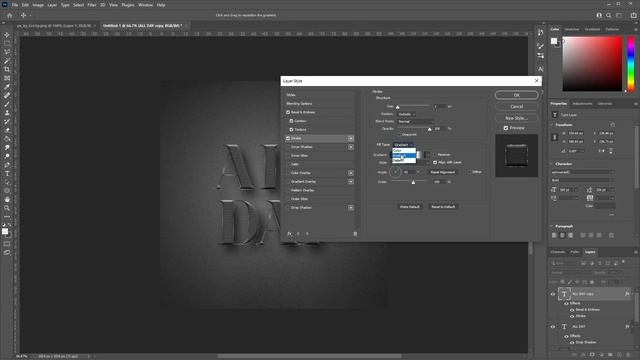This screenshot has width=640, height=360.
Task: Click the fx icon in Layer Style dialog
Action: (289, 234)
